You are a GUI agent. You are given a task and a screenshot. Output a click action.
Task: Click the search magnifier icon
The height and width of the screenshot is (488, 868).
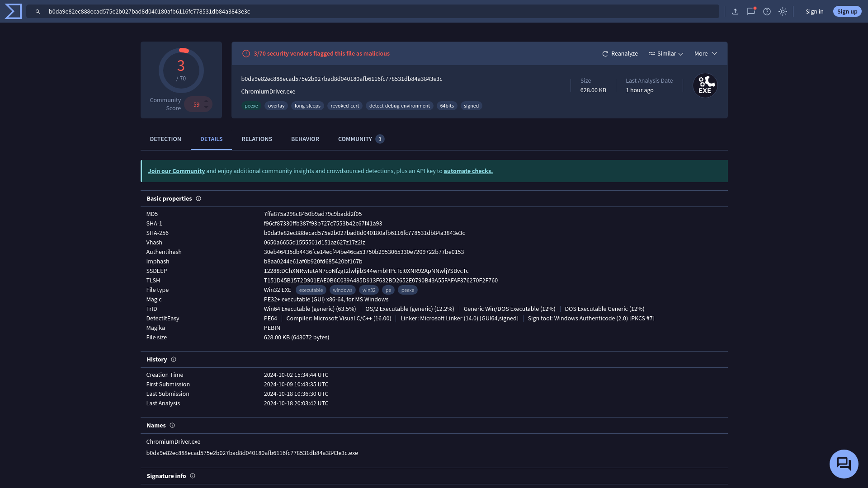[38, 12]
